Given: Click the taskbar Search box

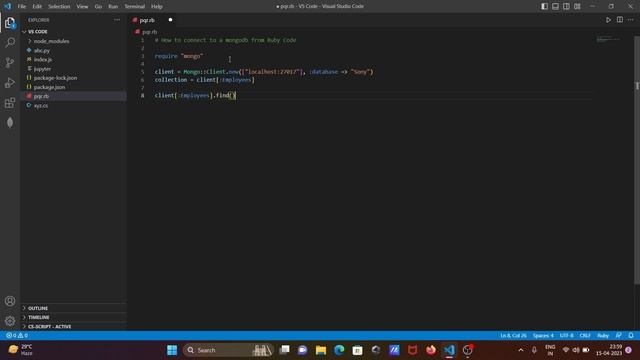Looking at the screenshot, I should point(228,350).
